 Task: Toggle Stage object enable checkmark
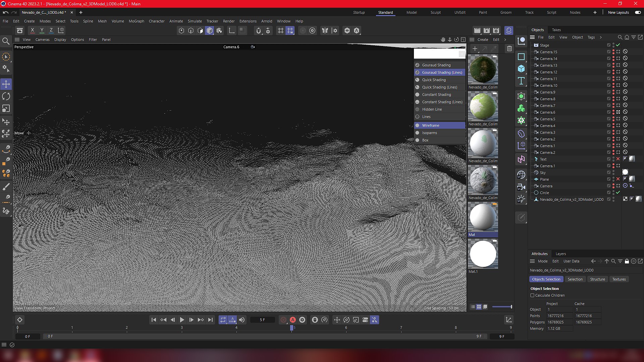(x=618, y=45)
